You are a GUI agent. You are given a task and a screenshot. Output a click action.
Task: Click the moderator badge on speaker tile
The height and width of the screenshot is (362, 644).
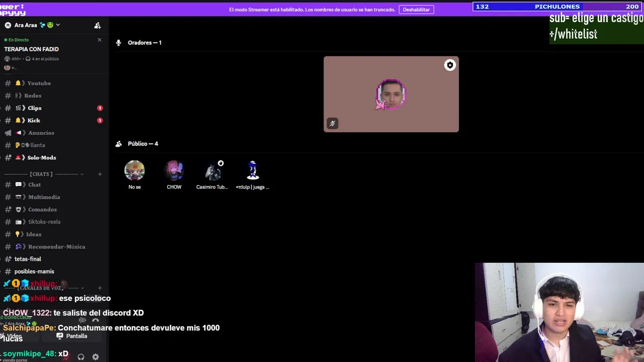[x=450, y=65]
